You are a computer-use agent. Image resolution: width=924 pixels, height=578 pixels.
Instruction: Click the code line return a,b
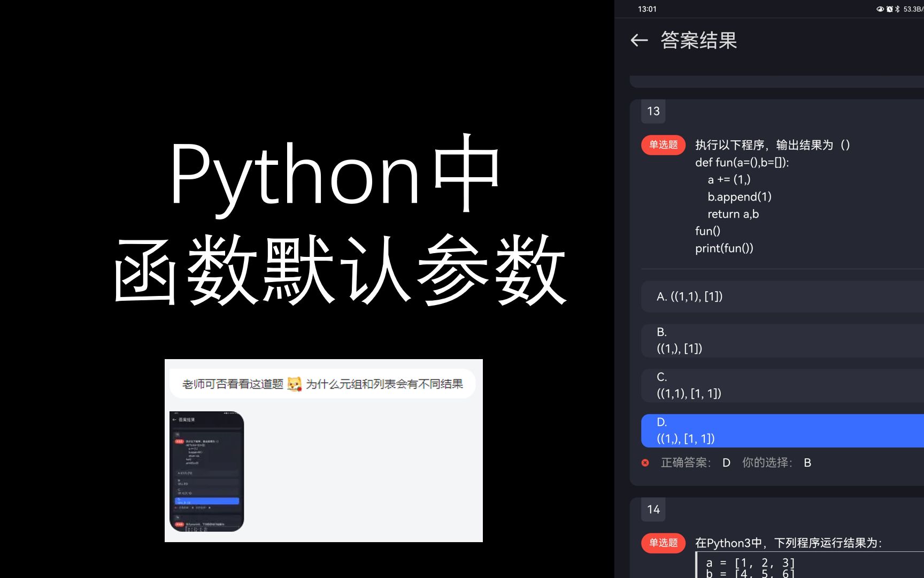coord(733,214)
